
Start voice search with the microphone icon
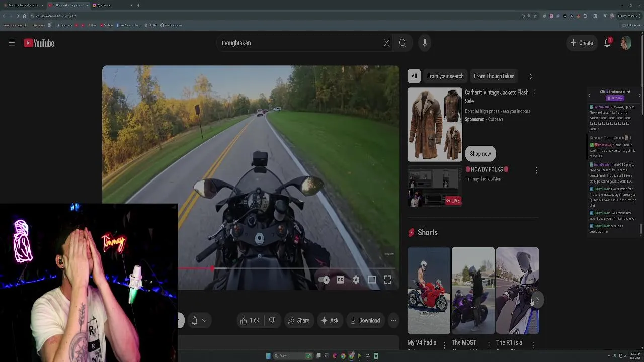pos(425,43)
